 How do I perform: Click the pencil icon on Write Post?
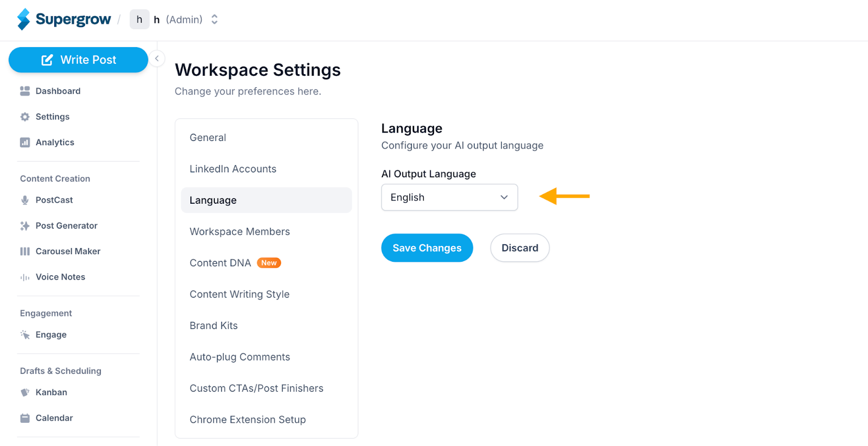47,60
